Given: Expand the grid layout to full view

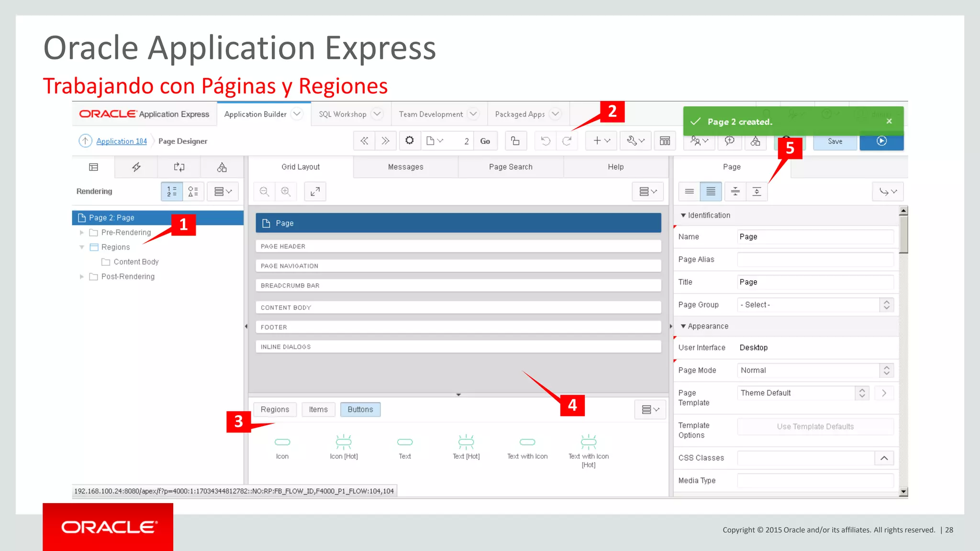Looking at the screenshot, I should (x=315, y=191).
